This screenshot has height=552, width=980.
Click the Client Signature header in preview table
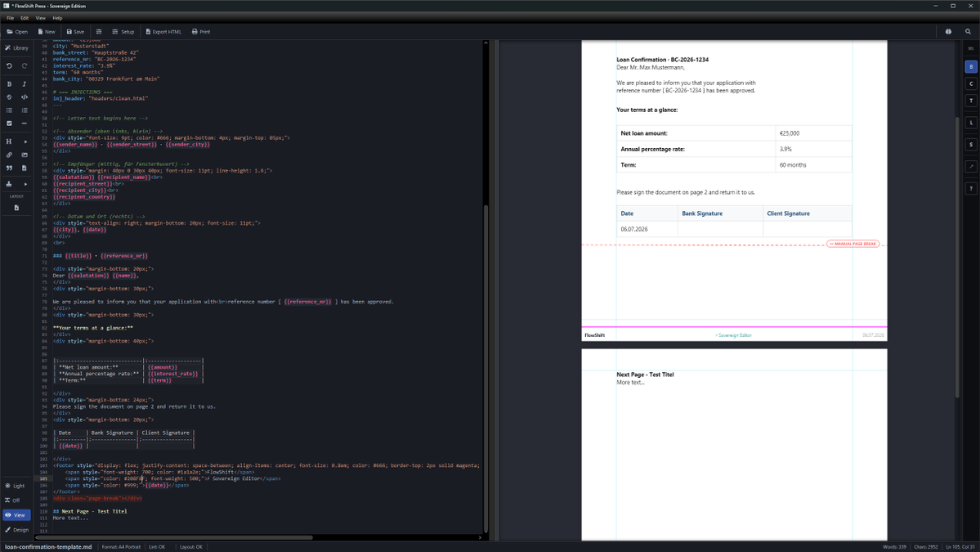[x=788, y=213]
